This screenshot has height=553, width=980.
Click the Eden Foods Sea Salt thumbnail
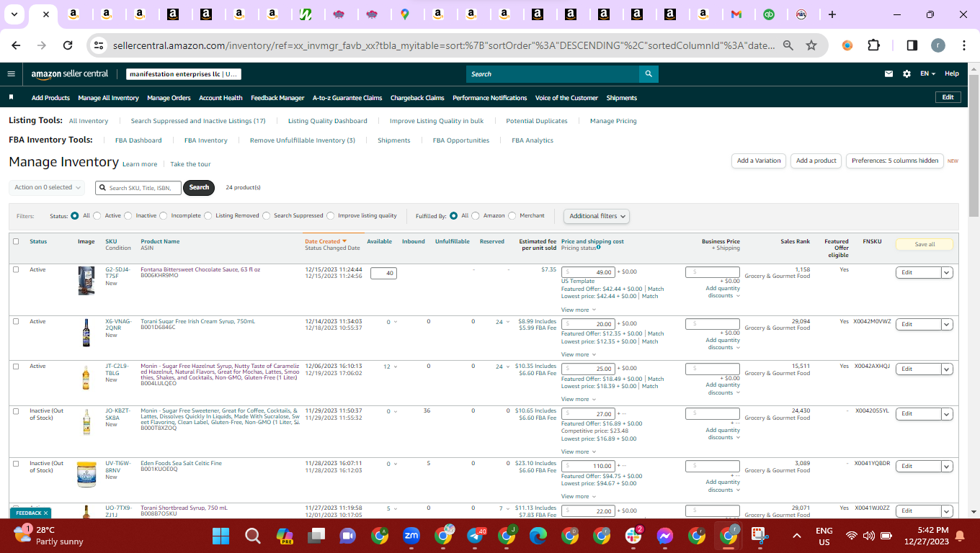coord(86,475)
